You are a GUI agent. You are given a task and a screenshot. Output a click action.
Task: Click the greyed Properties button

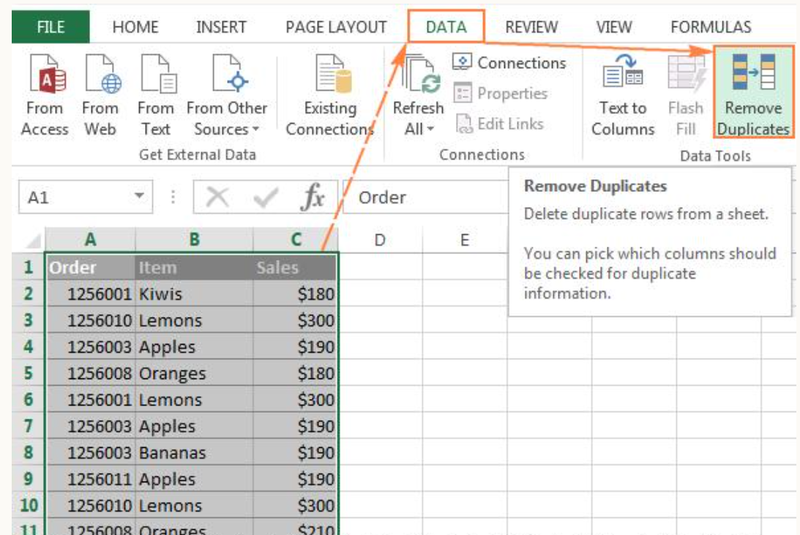[x=501, y=93]
